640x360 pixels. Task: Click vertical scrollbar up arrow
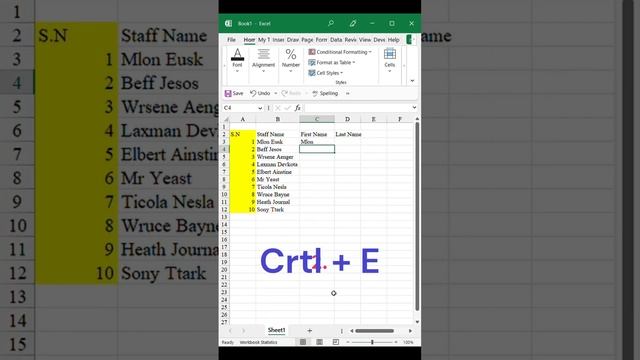pos(417,119)
